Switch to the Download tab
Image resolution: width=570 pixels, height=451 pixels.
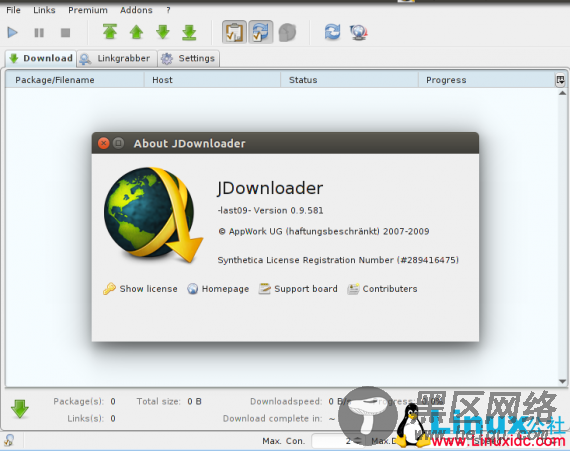click(41, 59)
